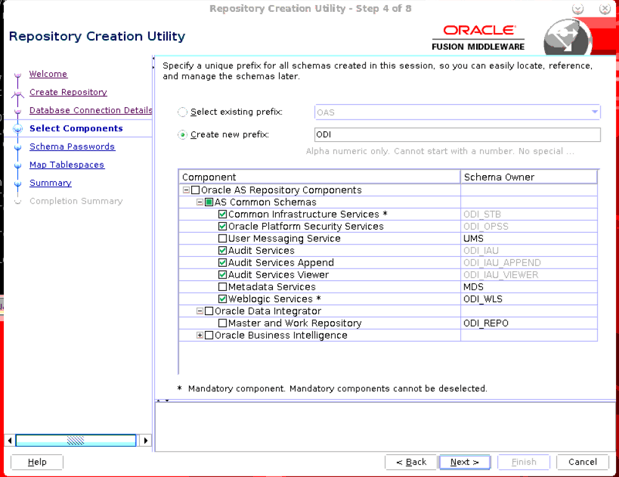Screen dimensions: 619x477
Task: Select the 'Create new prefix' radio button
Action: click(182, 135)
